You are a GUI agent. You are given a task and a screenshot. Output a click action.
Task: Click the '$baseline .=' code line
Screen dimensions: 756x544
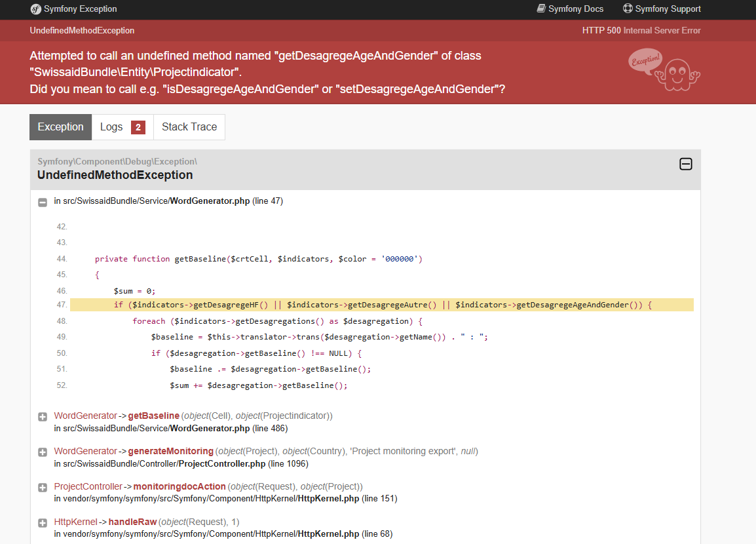coord(271,370)
